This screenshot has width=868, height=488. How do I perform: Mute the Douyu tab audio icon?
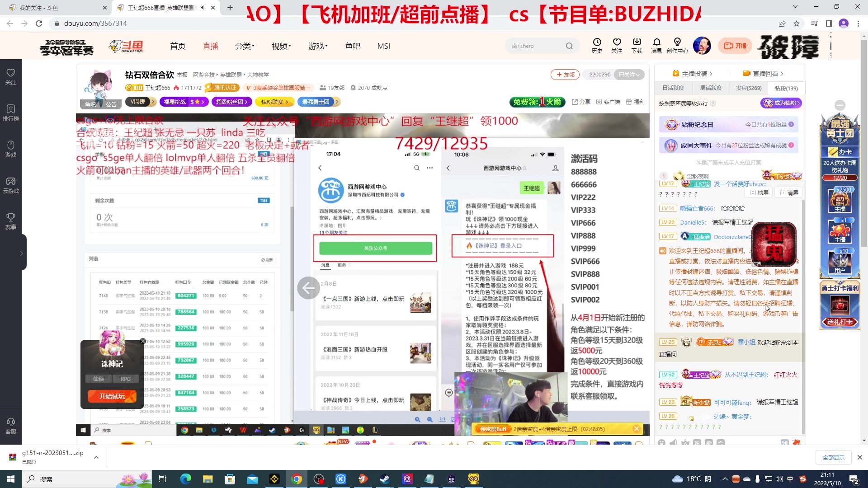(x=203, y=8)
